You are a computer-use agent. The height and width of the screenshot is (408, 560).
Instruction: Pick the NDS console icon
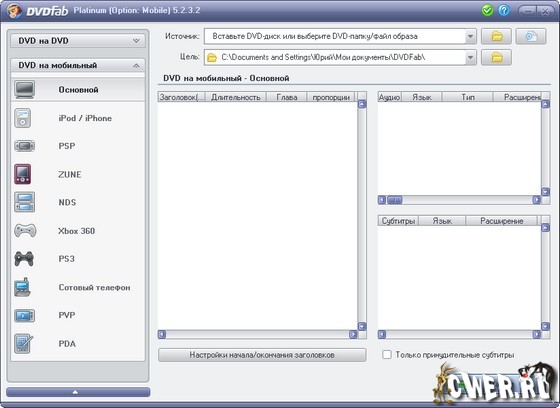point(24,202)
